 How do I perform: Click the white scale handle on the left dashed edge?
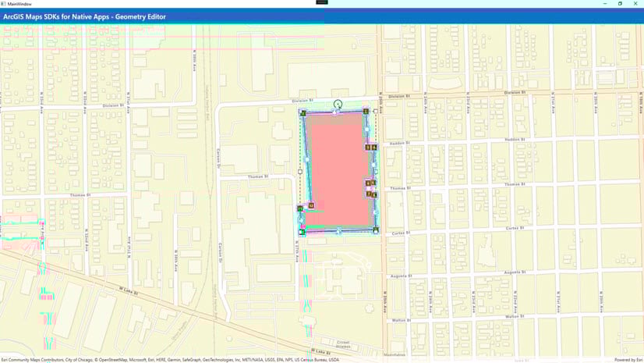click(300, 172)
